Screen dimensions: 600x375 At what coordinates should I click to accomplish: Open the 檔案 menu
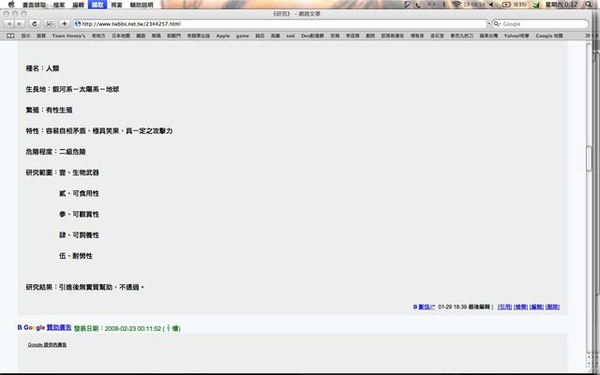coord(59,5)
